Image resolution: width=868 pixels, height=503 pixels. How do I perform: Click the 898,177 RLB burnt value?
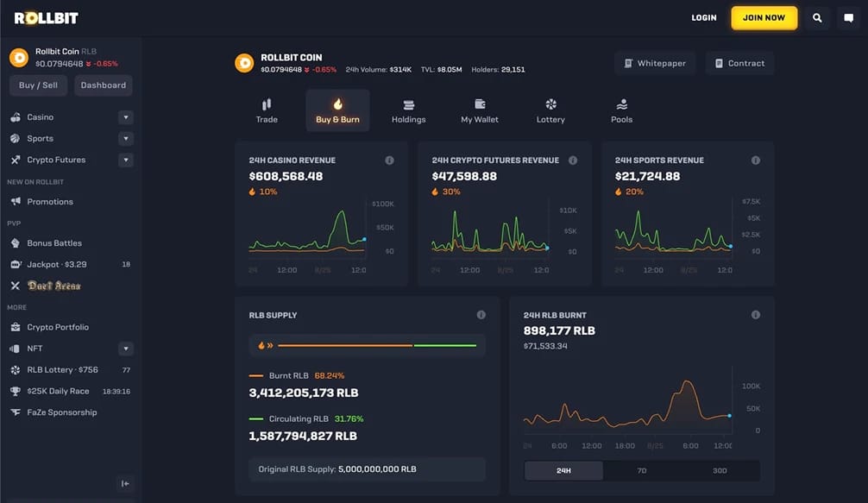pos(559,331)
